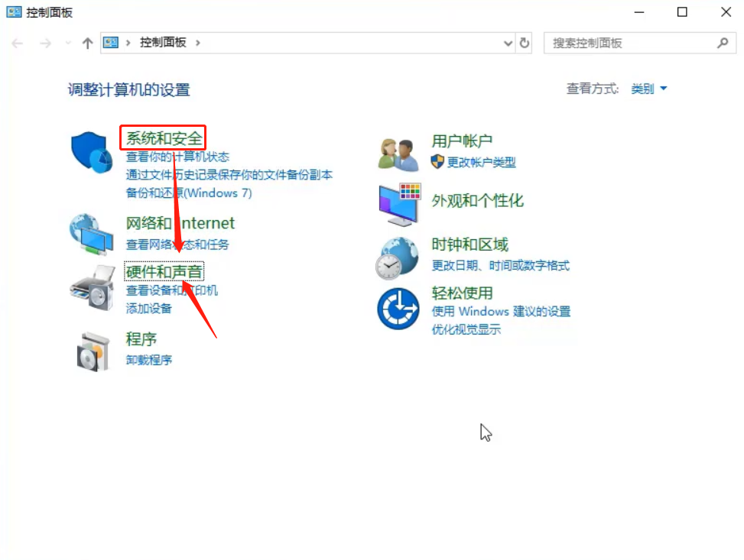Go up one level with up arrow

(87, 44)
